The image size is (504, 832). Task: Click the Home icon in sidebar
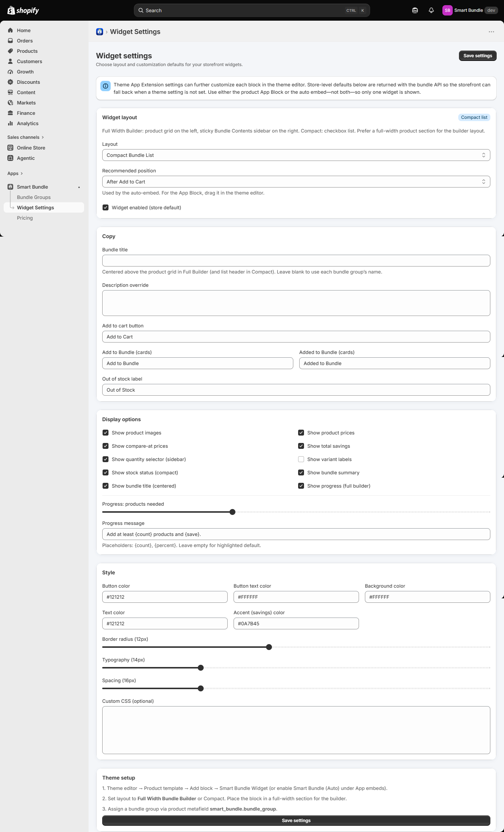coord(10,30)
